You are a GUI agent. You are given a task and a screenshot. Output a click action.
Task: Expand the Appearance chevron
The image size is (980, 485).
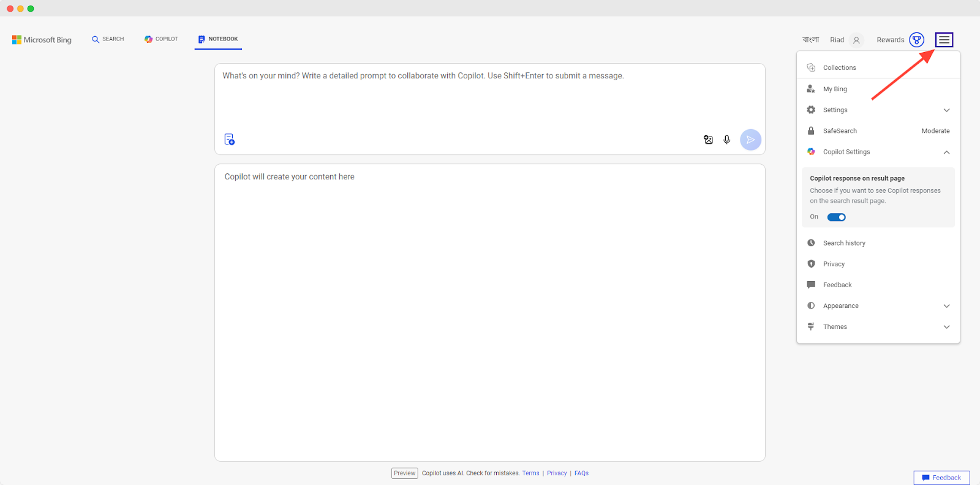[947, 306]
